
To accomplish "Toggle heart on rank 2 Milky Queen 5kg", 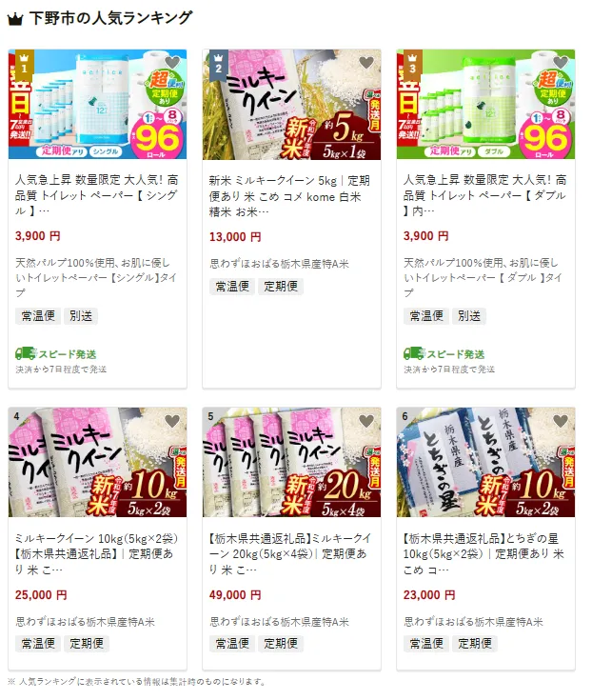I will click(366, 63).
